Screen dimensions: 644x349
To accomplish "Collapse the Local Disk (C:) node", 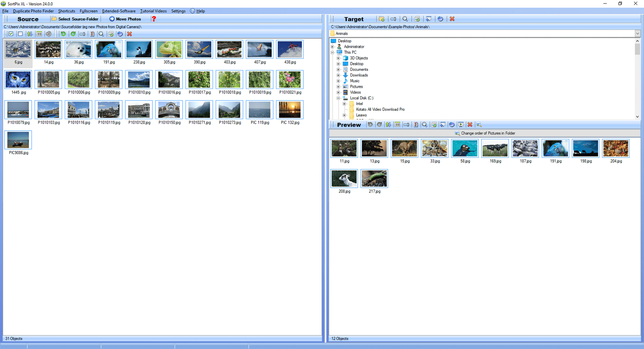I will click(x=338, y=98).
